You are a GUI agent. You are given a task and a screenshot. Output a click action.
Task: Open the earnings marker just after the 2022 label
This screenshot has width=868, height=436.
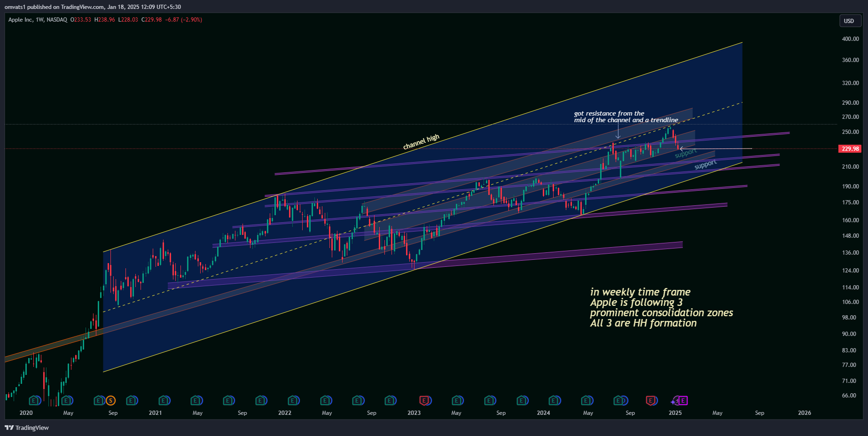(x=293, y=401)
